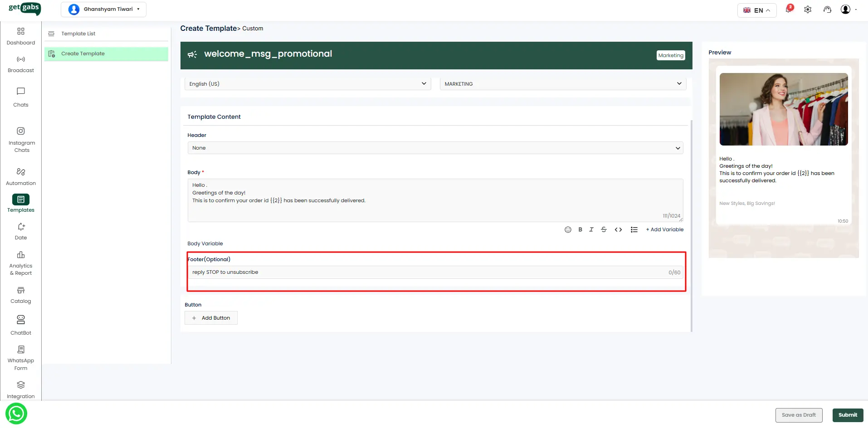Insert a list using the list icon

[634, 230]
